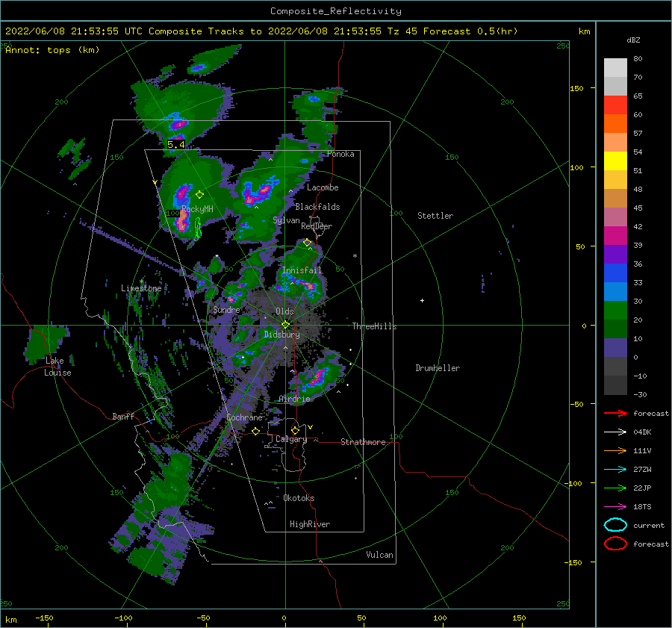Click the white 04DK arrow legend icon
The height and width of the screenshot is (628, 672).
[615, 432]
